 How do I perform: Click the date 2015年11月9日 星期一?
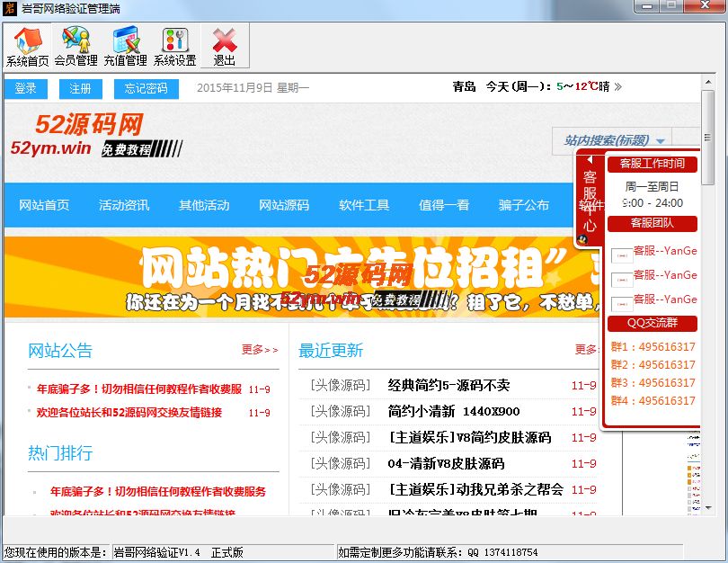tap(253, 88)
